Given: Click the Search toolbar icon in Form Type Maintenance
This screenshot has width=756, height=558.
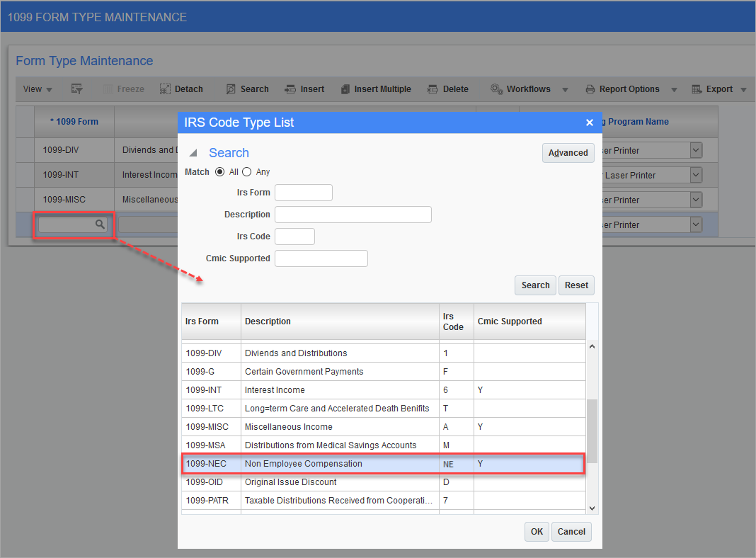Looking at the screenshot, I should (231, 89).
